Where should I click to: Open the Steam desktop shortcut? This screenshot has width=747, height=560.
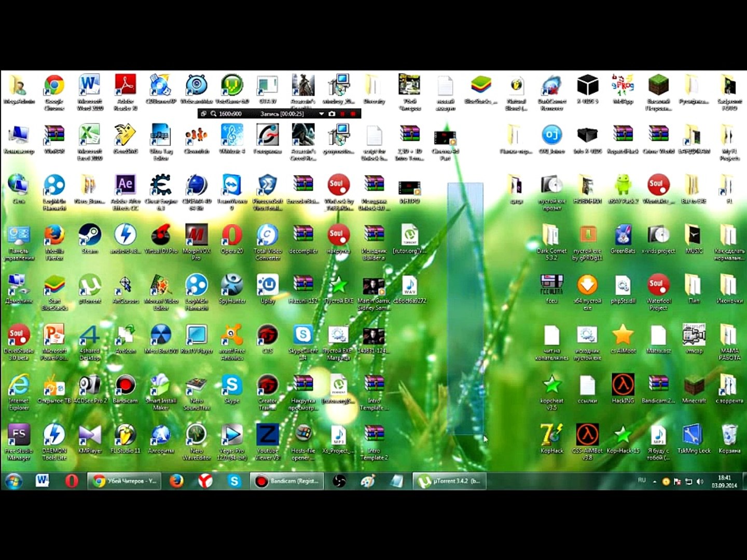tap(90, 239)
